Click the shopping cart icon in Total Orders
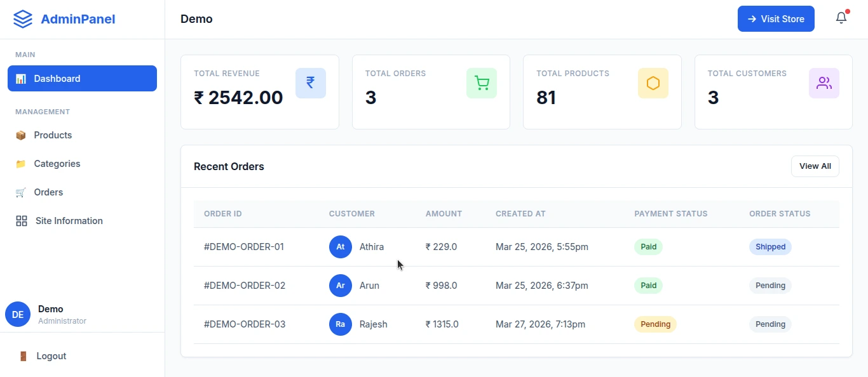 482,83
